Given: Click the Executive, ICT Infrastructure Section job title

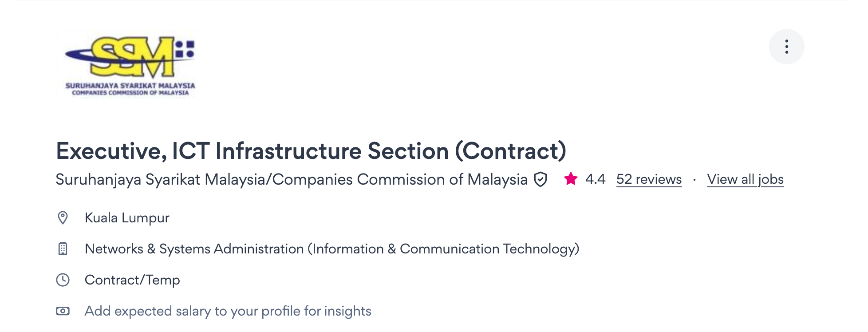Looking at the screenshot, I should (x=311, y=151).
